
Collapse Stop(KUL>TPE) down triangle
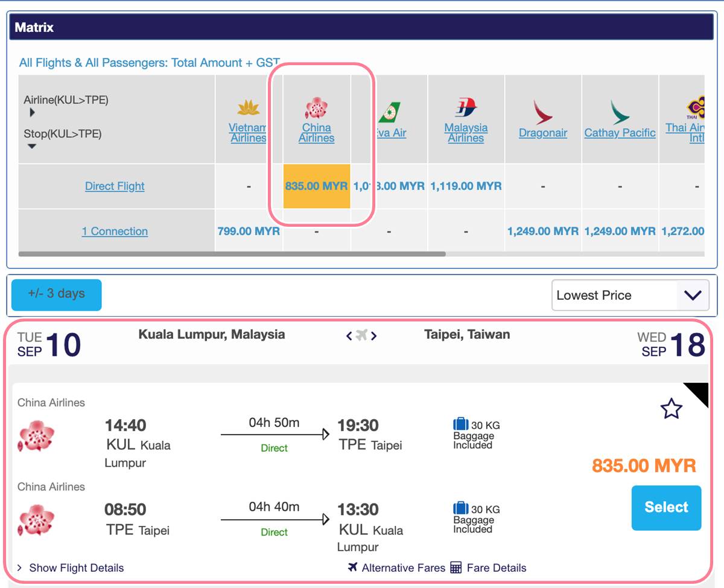point(32,146)
